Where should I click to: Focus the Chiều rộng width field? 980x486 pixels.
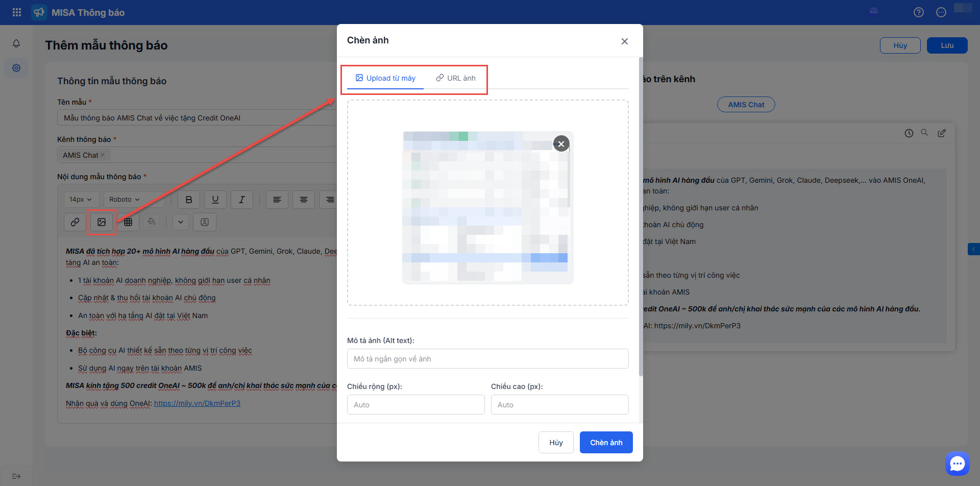coord(416,405)
